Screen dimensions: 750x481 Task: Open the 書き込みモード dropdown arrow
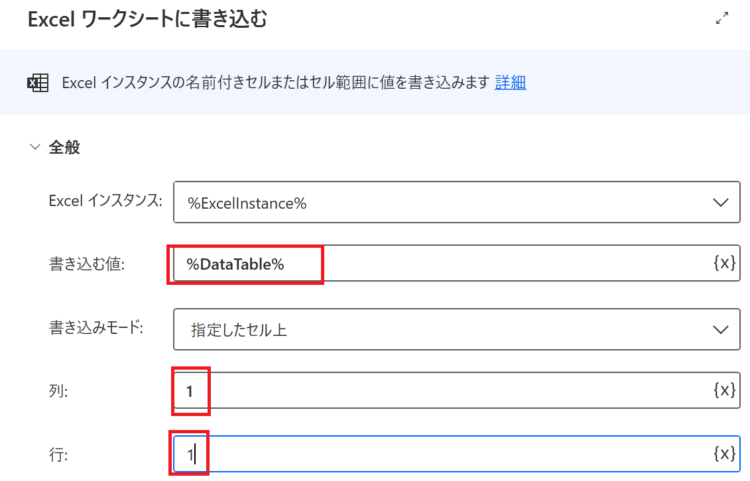[720, 329]
